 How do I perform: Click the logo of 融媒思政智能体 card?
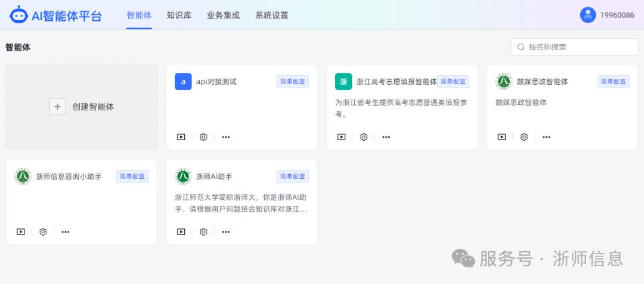(x=504, y=81)
